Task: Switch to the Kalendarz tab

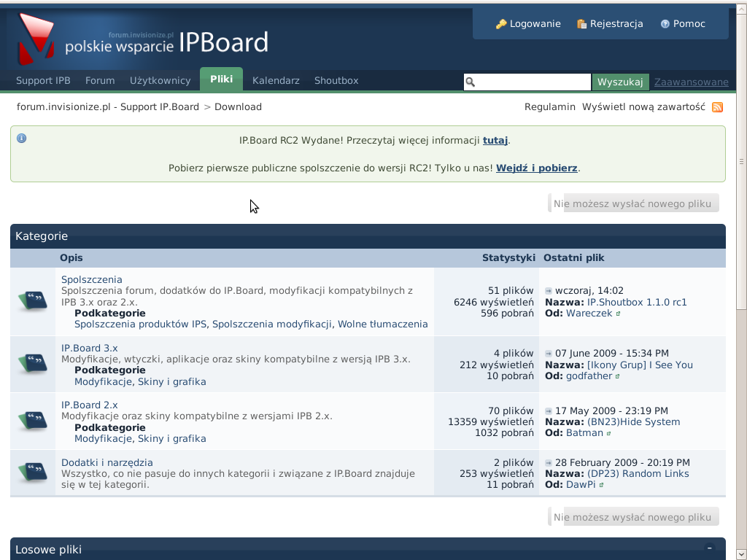Action: (x=276, y=81)
